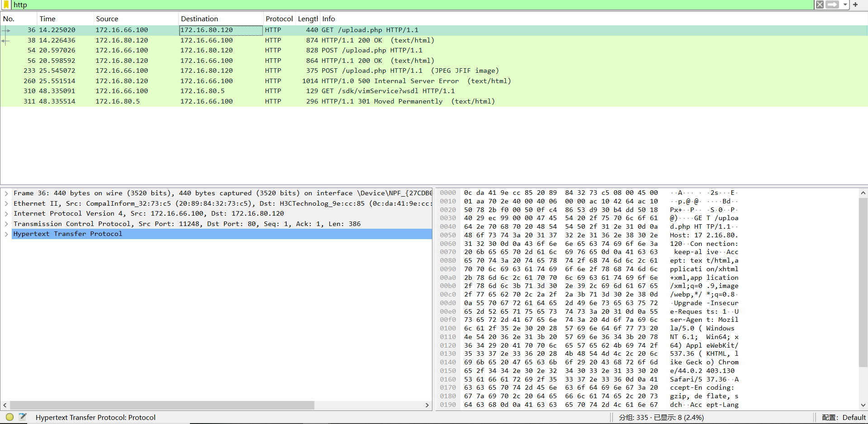868x424 pixels.
Task: Sort packets by Protocol column
Action: point(279,19)
